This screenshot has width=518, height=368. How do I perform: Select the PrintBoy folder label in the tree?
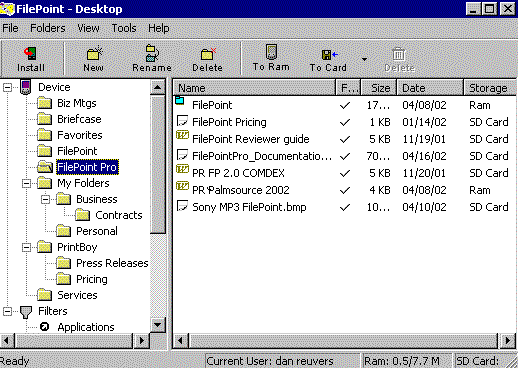click(x=77, y=247)
